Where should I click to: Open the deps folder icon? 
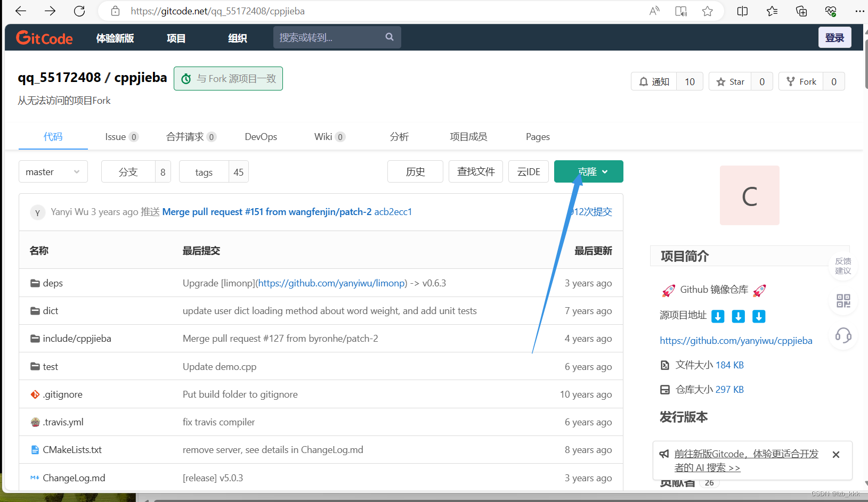35,283
